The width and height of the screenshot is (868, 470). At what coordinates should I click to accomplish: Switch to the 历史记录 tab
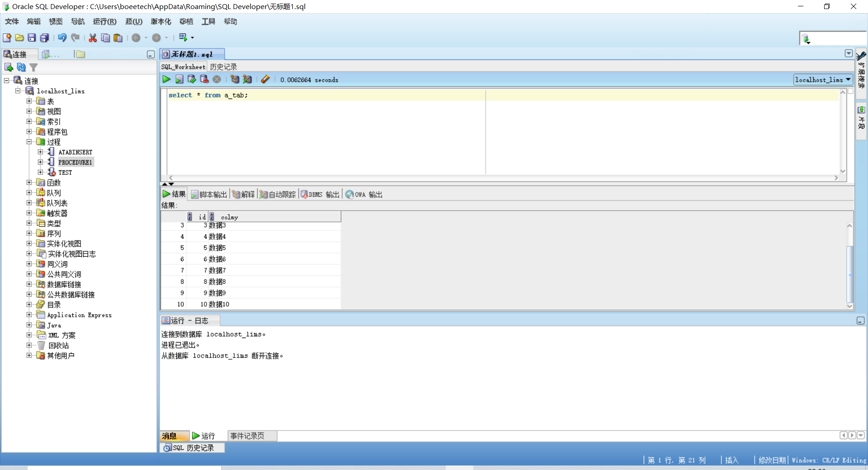point(223,66)
